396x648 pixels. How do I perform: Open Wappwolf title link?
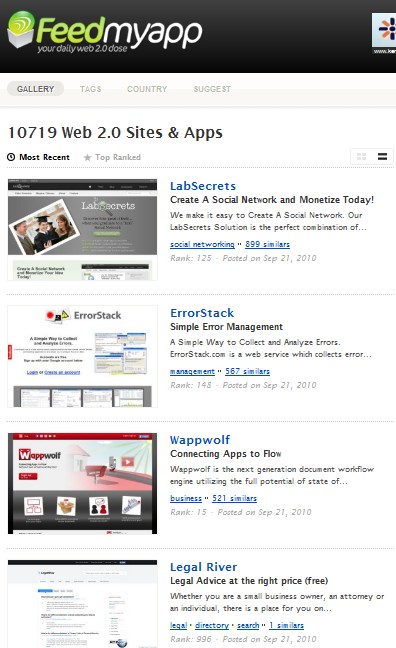point(200,440)
